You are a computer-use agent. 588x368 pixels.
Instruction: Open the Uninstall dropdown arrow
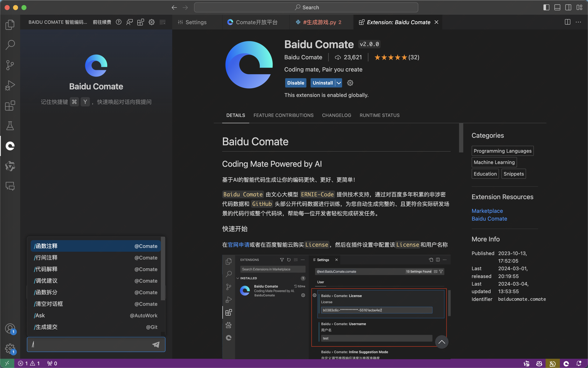pos(339,83)
